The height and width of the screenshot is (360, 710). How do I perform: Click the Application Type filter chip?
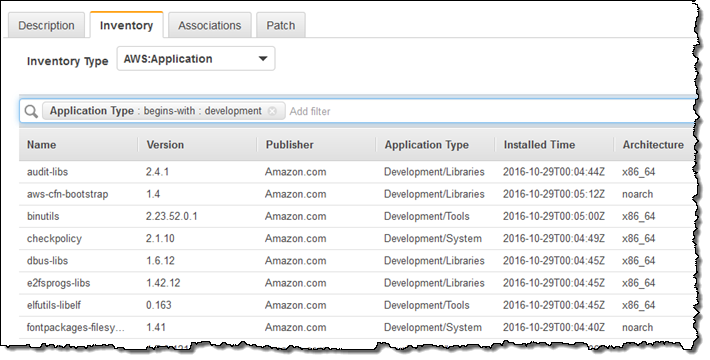click(x=156, y=111)
